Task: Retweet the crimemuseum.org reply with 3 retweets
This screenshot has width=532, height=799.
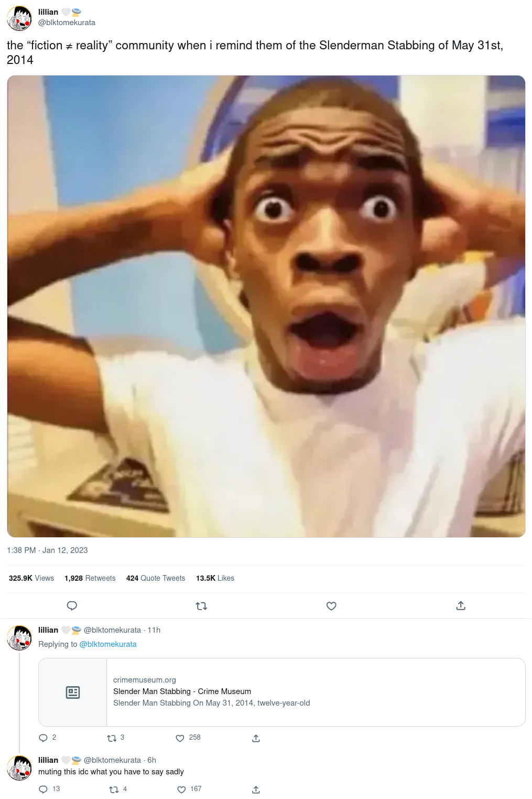Action: click(x=112, y=738)
